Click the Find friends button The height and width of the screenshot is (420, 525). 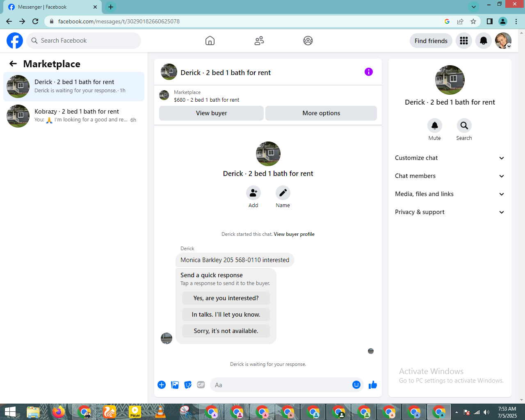pos(431,41)
